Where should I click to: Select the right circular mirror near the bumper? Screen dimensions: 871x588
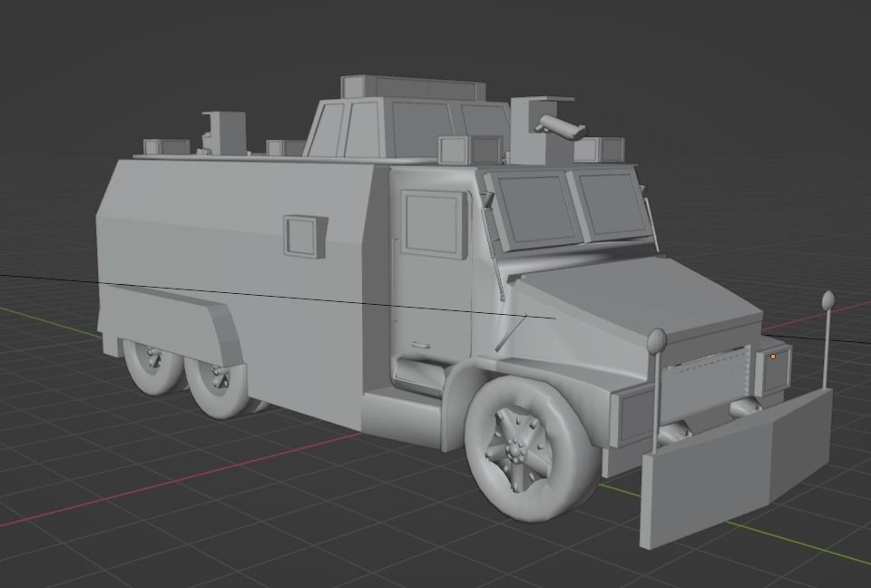click(825, 299)
